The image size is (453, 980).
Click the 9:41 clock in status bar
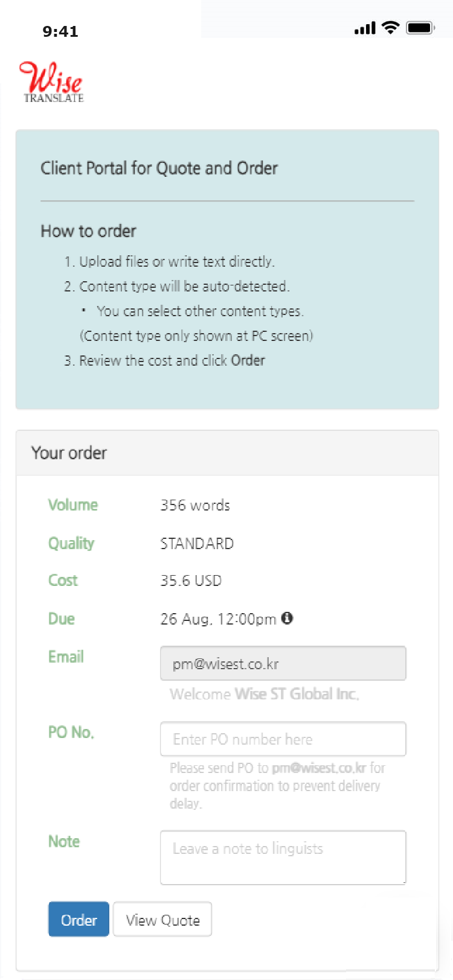60,31
